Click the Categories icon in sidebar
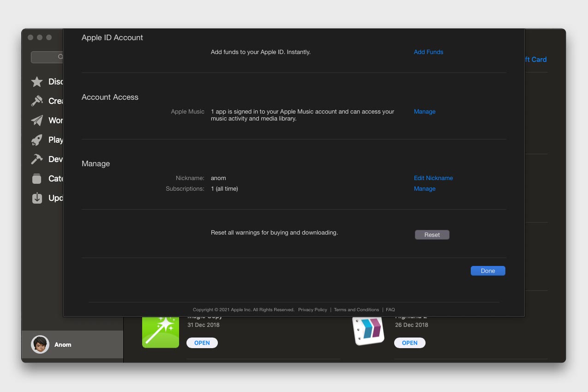The image size is (588, 392). coord(37,179)
